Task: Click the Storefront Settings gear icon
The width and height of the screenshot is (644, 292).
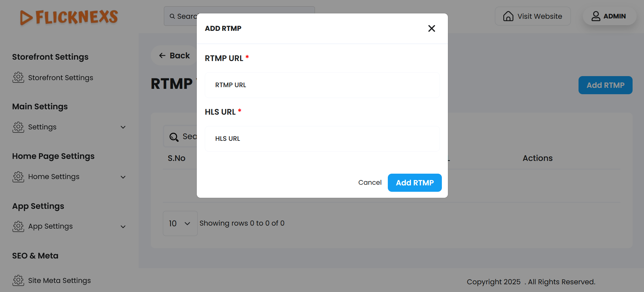Action: coord(18,77)
